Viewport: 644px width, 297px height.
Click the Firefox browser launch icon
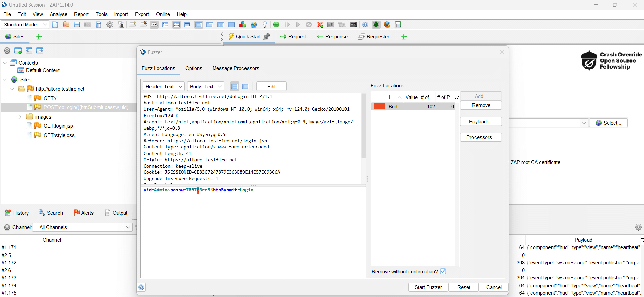387,24
